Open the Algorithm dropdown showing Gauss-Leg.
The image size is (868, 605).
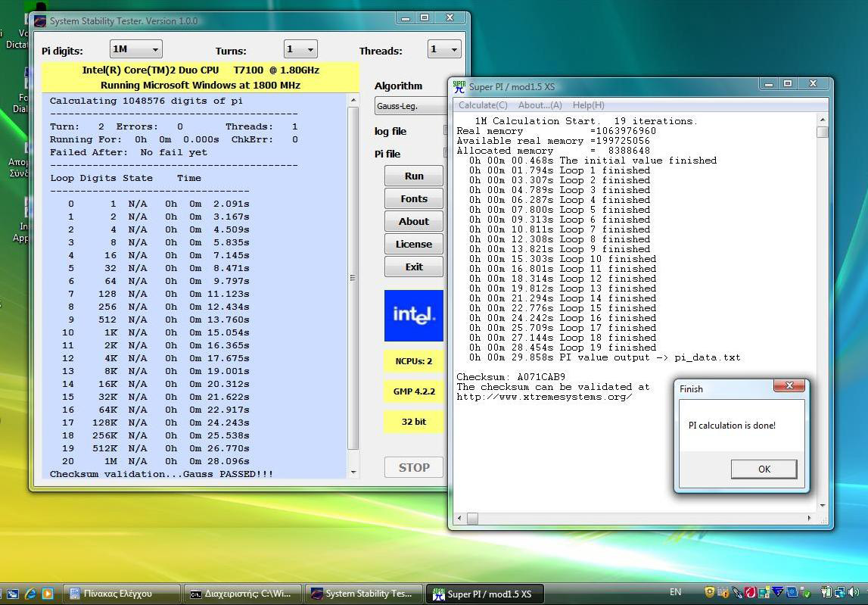411,106
